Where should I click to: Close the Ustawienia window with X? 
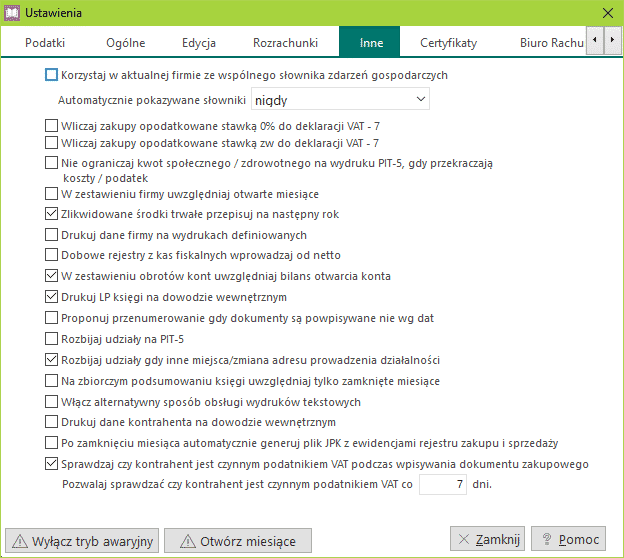[x=608, y=13]
